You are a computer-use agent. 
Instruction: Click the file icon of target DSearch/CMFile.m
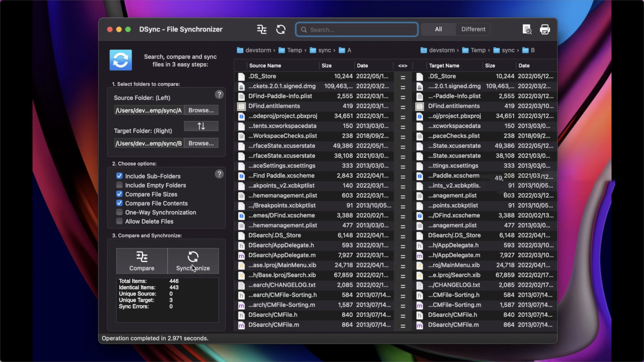[419, 325]
